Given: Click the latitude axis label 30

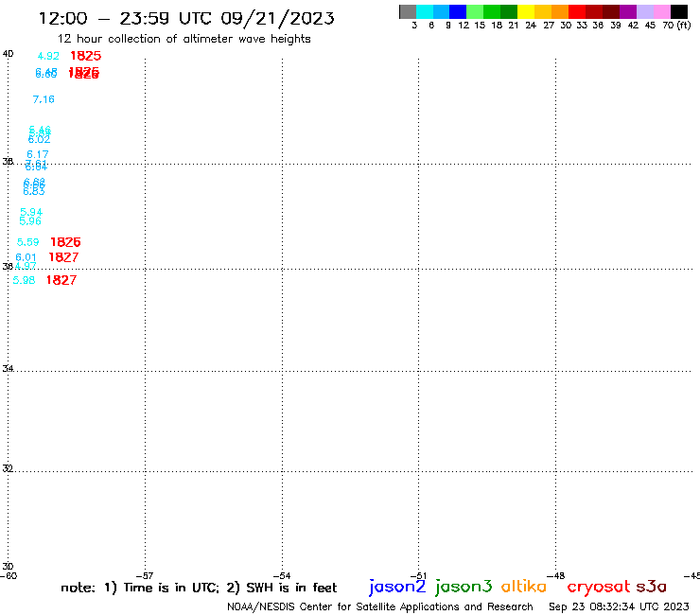Looking at the screenshot, I should (8, 567).
